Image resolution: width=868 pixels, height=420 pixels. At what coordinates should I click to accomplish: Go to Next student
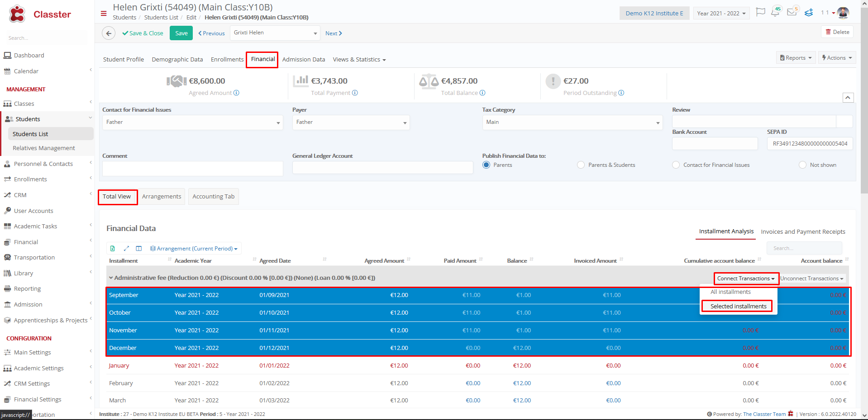point(334,33)
